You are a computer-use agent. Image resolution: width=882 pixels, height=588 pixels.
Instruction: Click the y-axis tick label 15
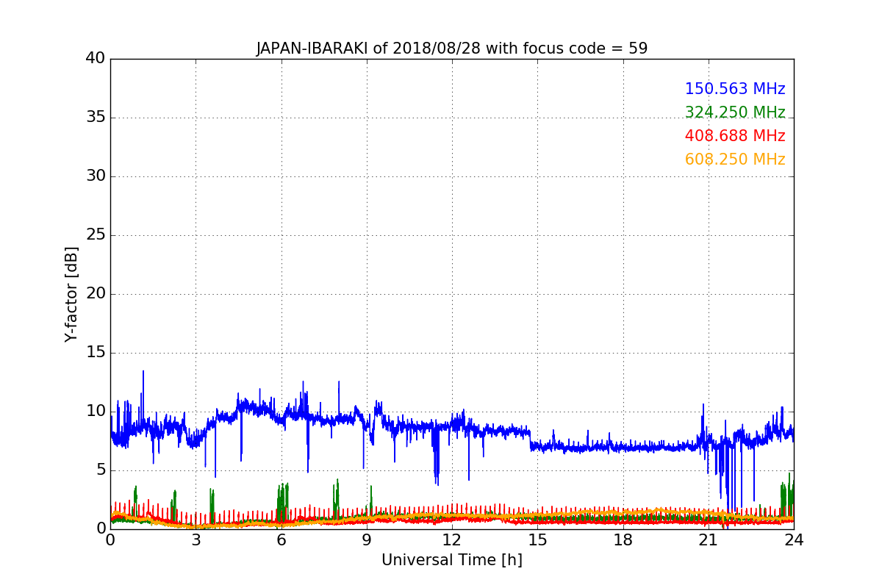96,352
